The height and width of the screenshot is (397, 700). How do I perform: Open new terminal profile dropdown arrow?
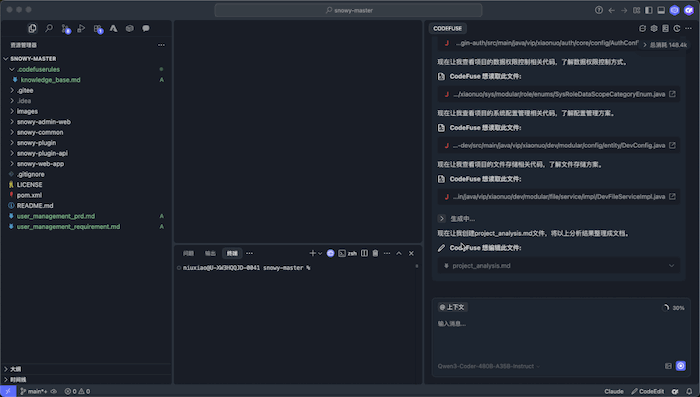320,254
